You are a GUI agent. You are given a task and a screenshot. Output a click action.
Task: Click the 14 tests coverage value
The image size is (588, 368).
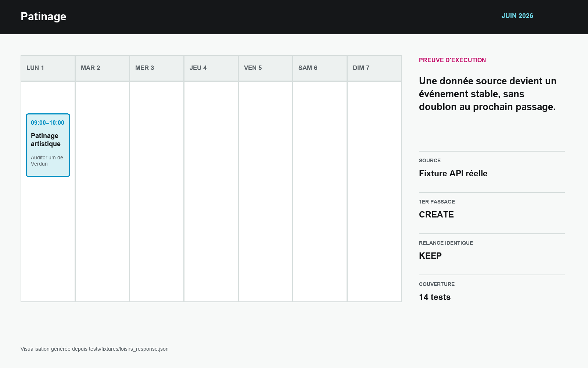click(x=435, y=297)
